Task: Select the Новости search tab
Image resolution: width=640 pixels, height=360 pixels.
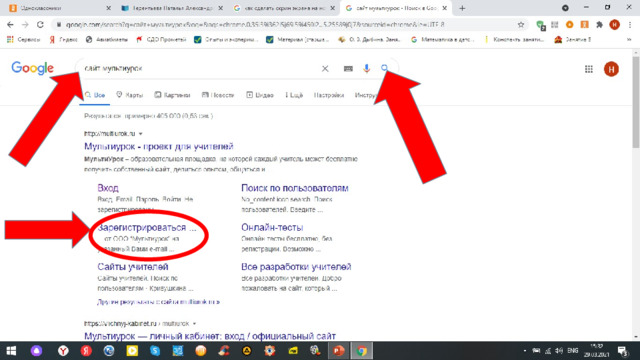Action: click(x=218, y=95)
